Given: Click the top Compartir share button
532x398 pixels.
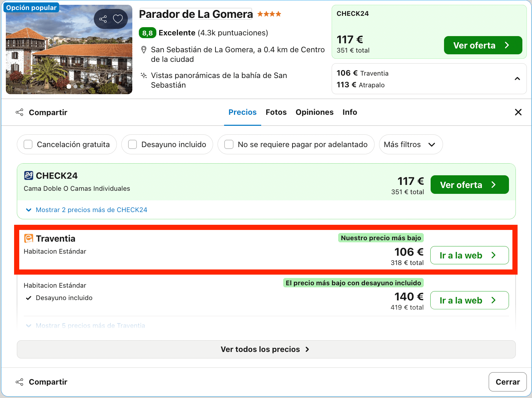Looking at the screenshot, I should click(x=42, y=112).
